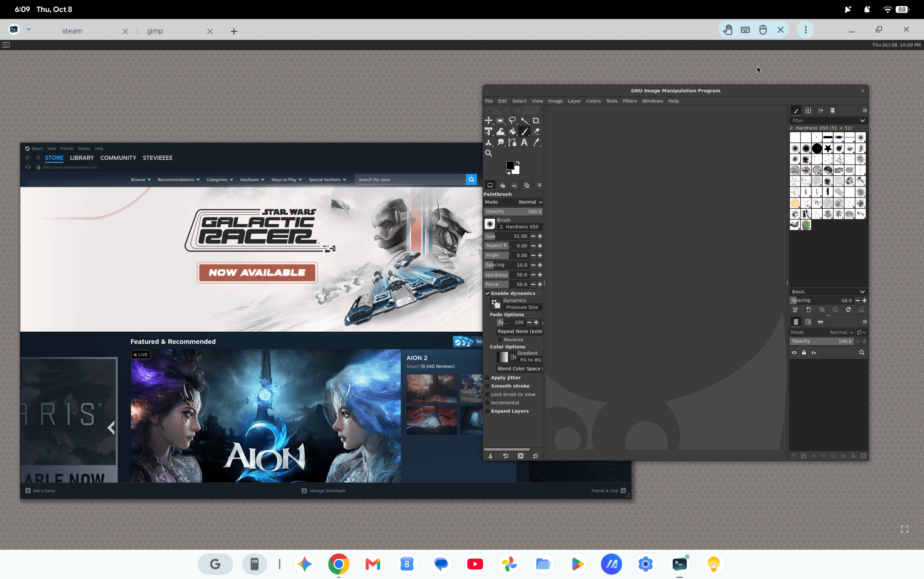924x579 pixels.
Task: Click the Steam page reload icon
Action: pyautogui.click(x=28, y=167)
